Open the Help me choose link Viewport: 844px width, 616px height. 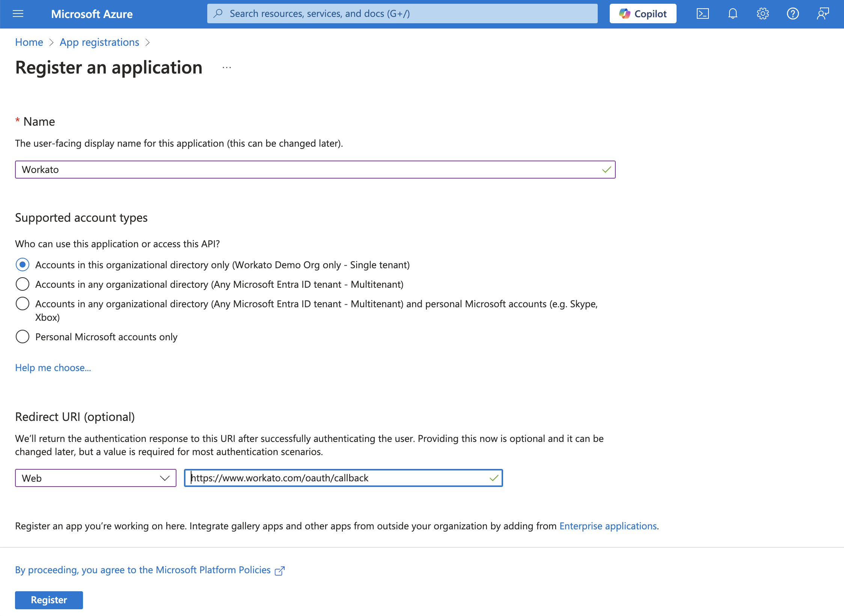tap(53, 368)
